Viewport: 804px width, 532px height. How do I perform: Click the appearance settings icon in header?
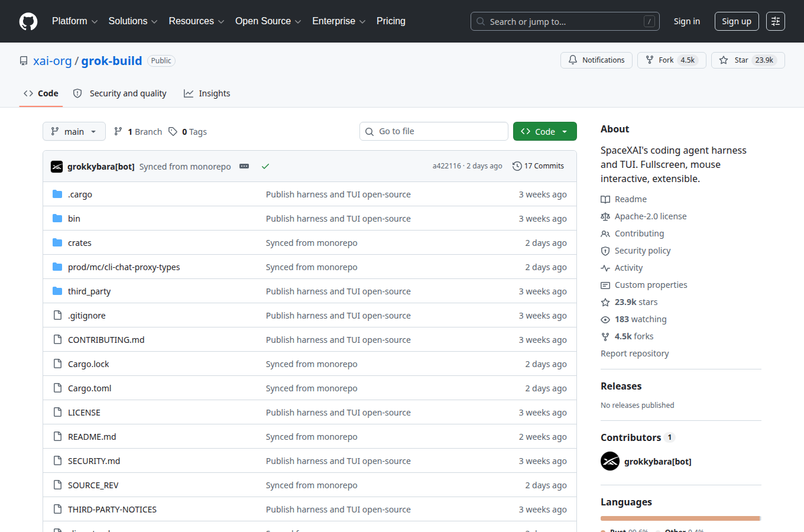(x=776, y=21)
